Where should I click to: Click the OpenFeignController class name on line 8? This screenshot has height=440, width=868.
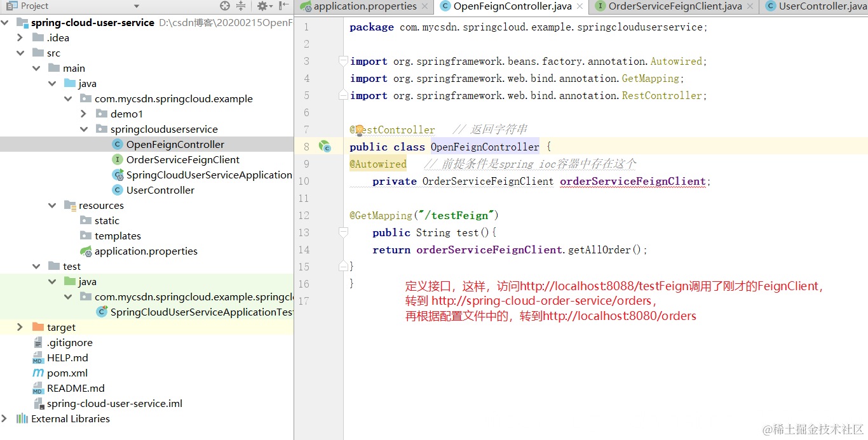(485, 147)
